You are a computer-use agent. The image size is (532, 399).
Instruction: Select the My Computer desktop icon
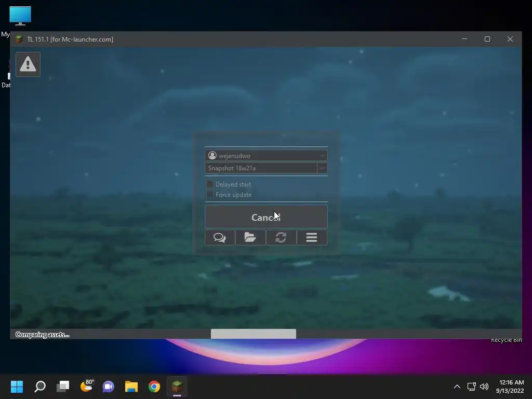pyautogui.click(x=20, y=16)
